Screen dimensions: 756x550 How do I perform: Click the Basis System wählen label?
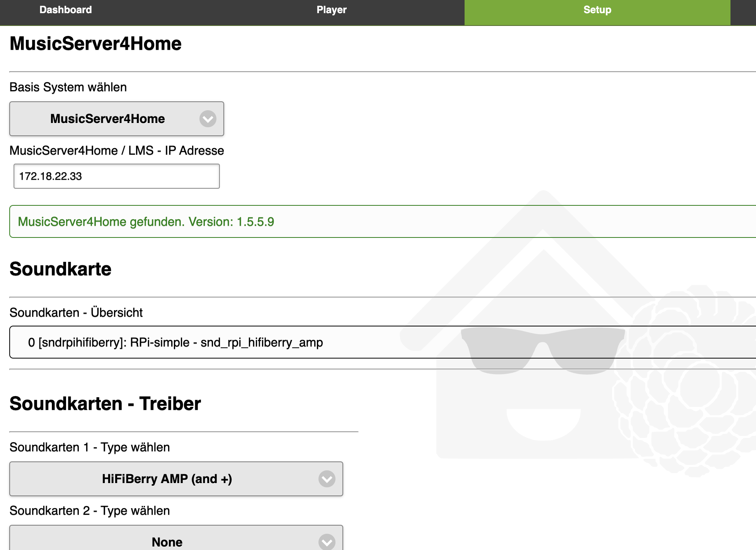(68, 87)
